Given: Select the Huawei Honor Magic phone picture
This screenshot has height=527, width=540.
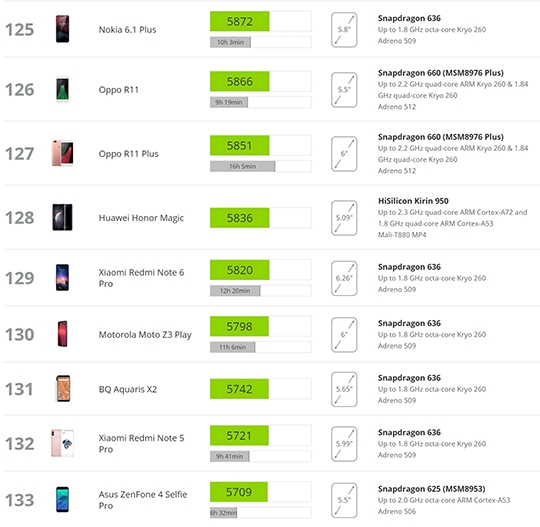Looking at the screenshot, I should 62,217.
